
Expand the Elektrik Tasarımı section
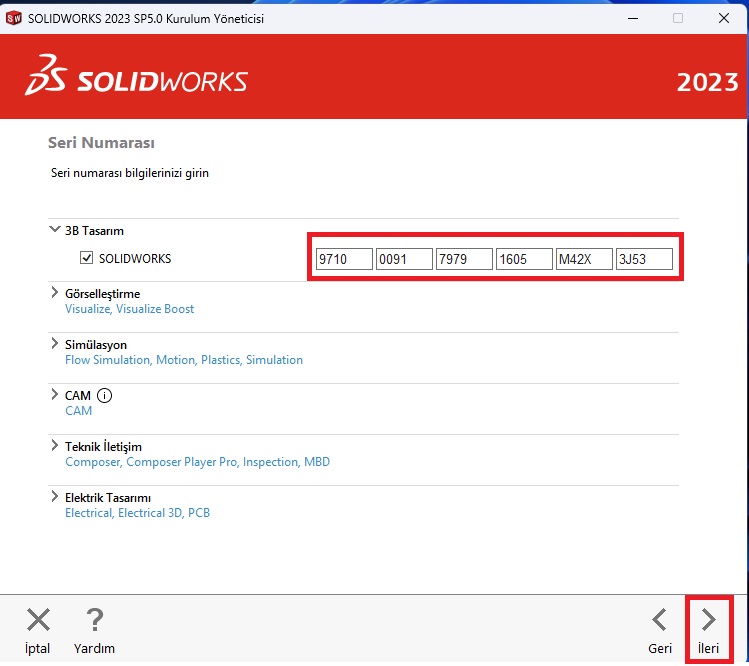coord(54,497)
